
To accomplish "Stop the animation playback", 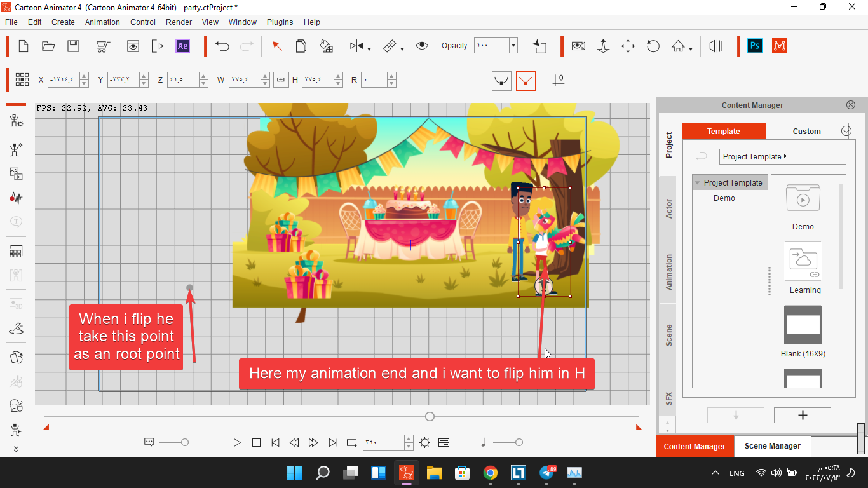I will point(256,442).
